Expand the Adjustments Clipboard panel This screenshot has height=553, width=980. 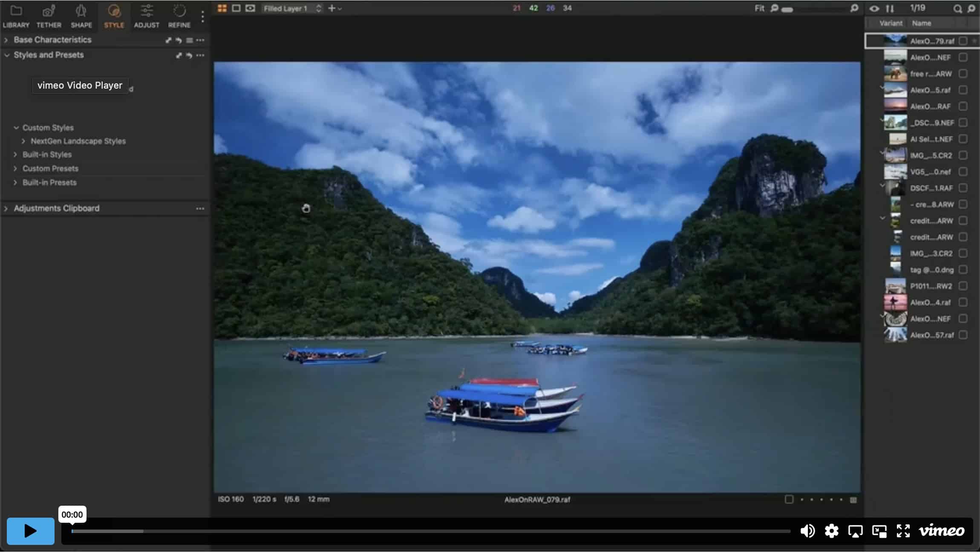coord(6,209)
